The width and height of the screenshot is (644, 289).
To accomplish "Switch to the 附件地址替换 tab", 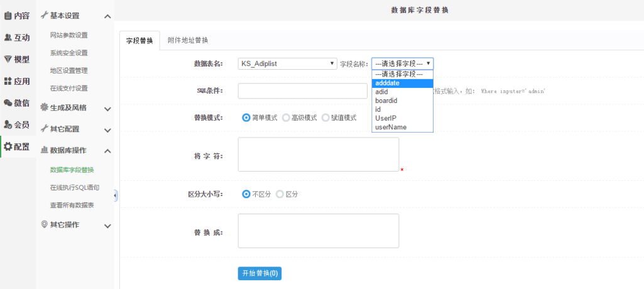I will pos(188,40).
